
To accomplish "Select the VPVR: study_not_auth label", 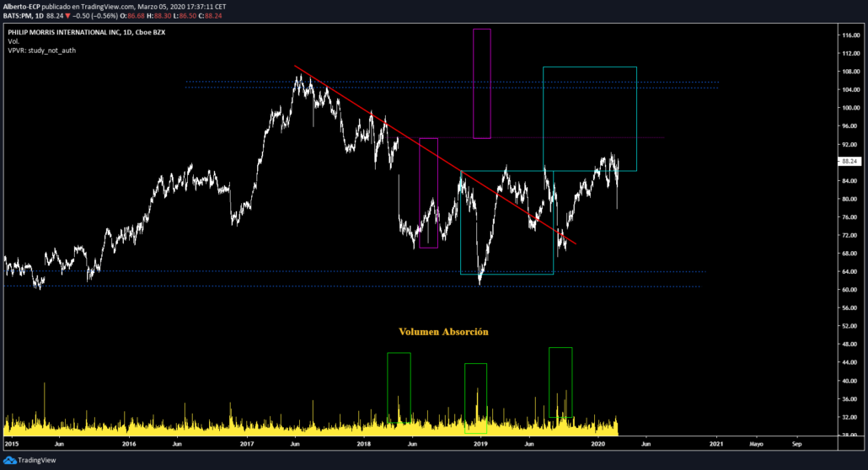I will (41, 51).
